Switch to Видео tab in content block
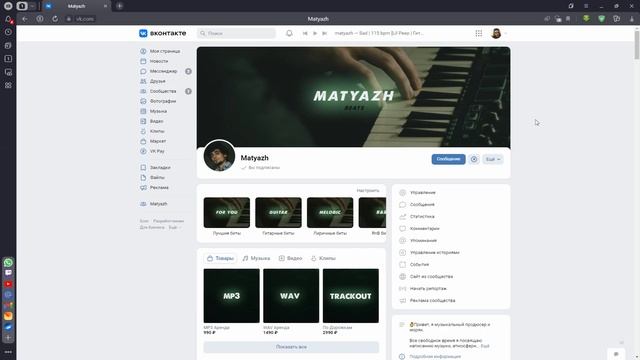640x360 pixels. point(290,258)
